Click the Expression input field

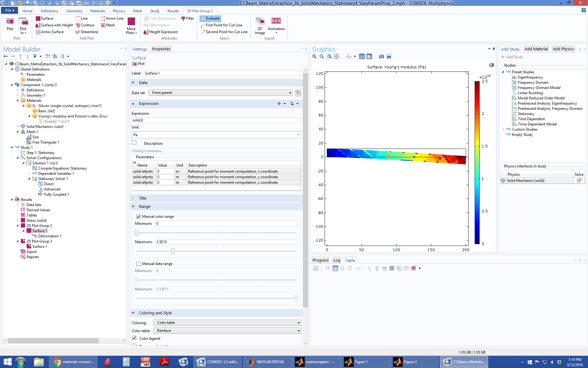click(x=216, y=120)
